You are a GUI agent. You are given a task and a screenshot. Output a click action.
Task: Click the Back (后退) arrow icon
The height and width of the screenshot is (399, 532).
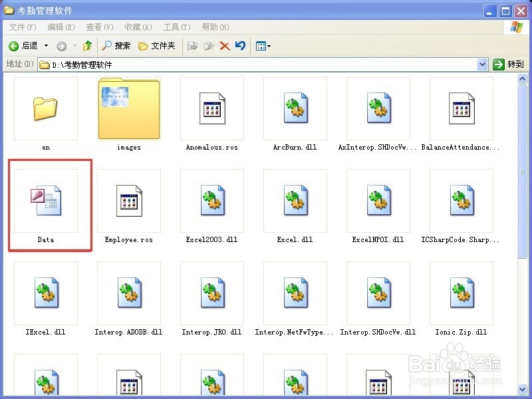pyautogui.click(x=13, y=46)
